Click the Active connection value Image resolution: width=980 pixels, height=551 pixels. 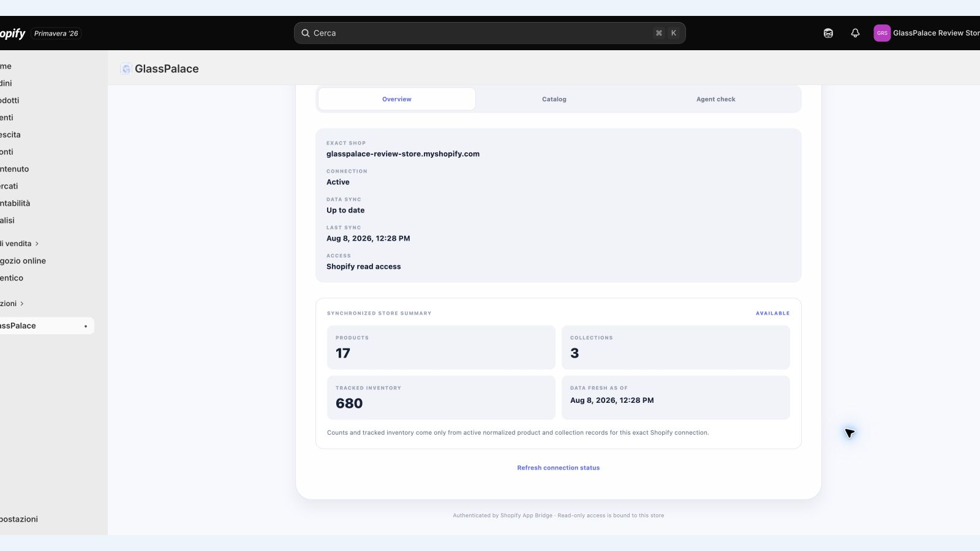tap(338, 182)
